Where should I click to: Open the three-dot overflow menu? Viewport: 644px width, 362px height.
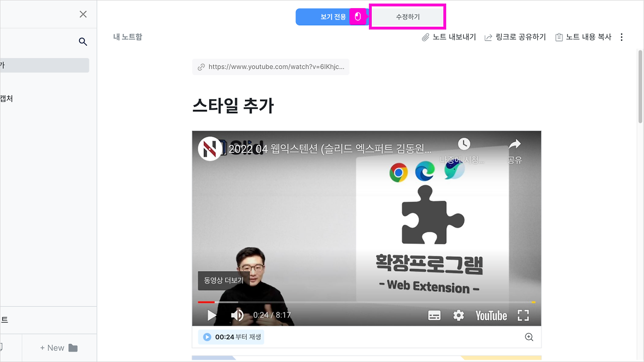point(622,37)
